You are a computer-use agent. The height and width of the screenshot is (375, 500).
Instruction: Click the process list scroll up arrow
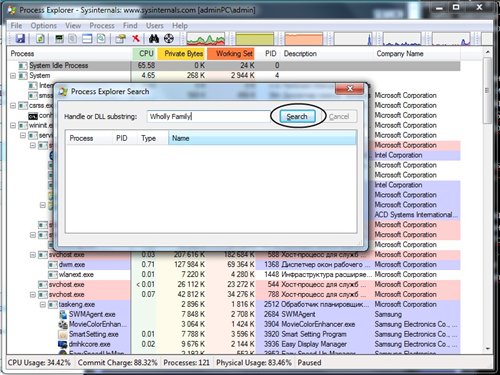[x=488, y=52]
